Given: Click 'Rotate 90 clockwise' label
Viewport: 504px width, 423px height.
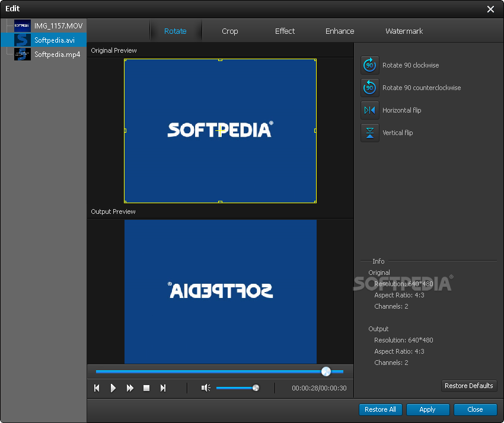Looking at the screenshot, I should 410,65.
